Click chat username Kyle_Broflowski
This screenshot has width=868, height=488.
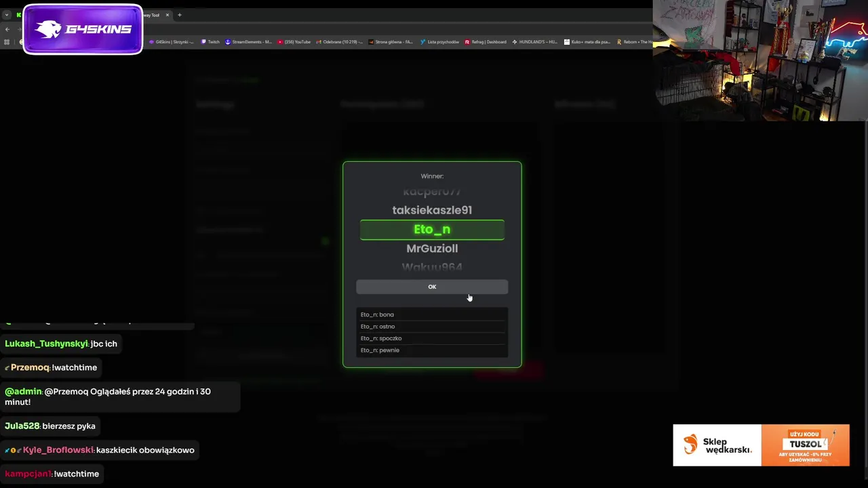pyautogui.click(x=58, y=450)
